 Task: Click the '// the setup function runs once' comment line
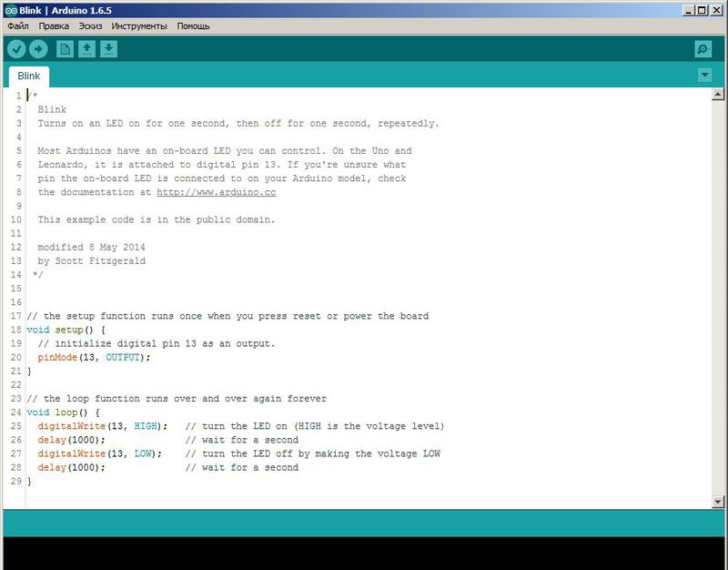[227, 316]
